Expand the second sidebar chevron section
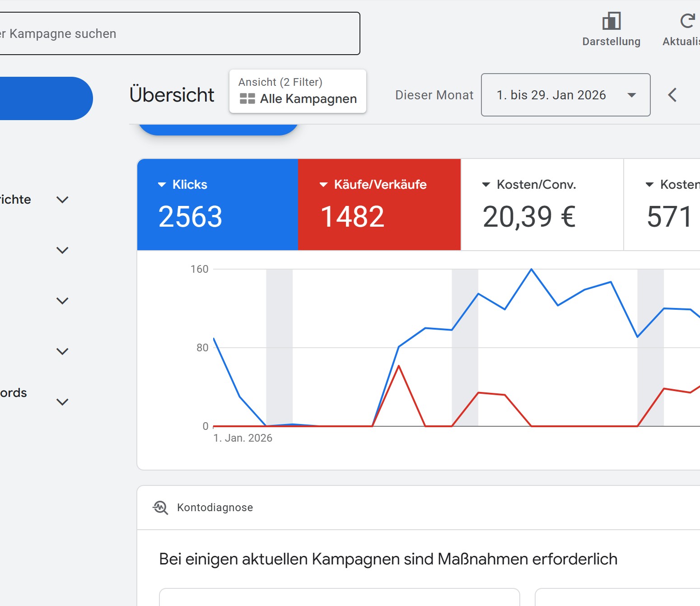 (62, 250)
